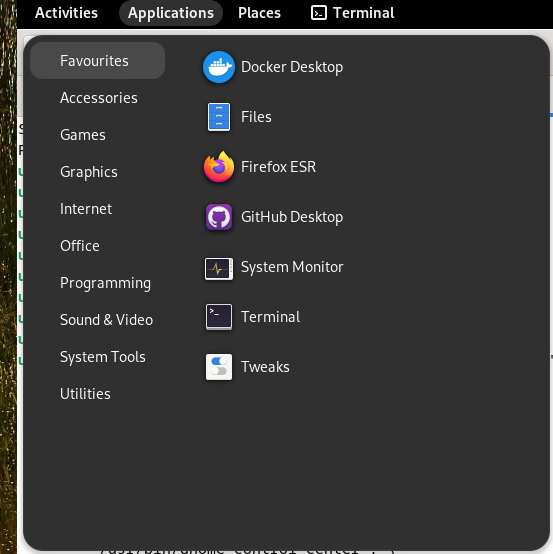This screenshot has height=554, width=553.
Task: Click the Terminal label in top bar
Action: coord(364,13)
